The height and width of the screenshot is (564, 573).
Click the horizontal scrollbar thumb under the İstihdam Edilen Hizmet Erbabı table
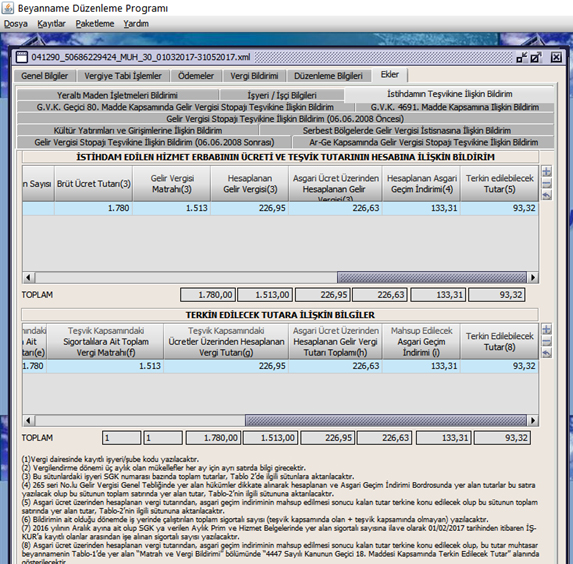point(432,277)
